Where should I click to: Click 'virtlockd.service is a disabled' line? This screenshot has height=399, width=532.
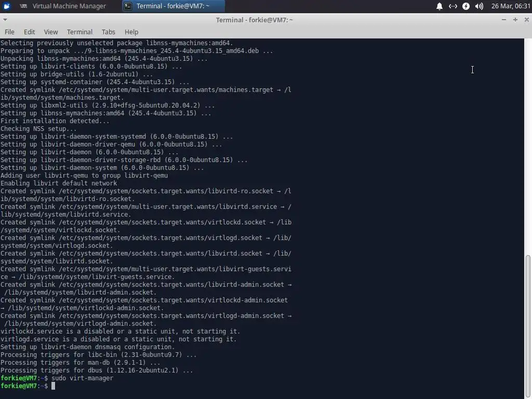[121, 331]
